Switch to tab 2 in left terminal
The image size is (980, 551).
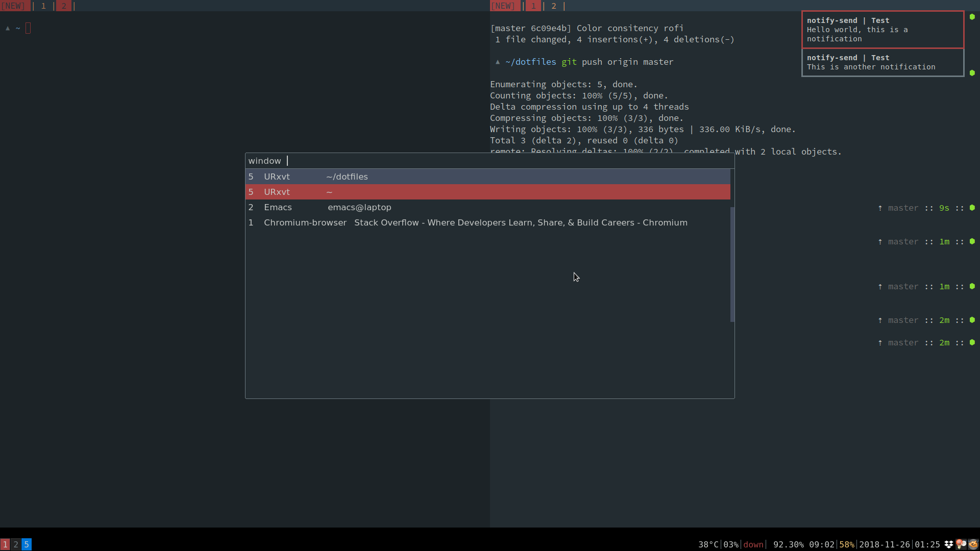coord(64,6)
